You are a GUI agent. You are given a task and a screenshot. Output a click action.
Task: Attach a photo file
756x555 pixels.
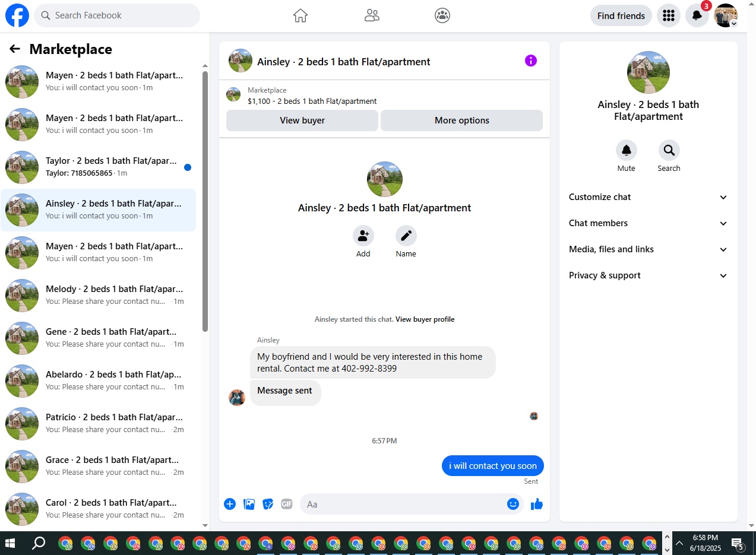click(x=249, y=504)
